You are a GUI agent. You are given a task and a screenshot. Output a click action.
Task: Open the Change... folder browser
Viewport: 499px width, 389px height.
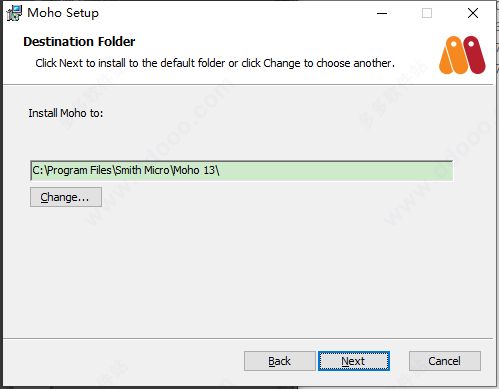tap(66, 197)
